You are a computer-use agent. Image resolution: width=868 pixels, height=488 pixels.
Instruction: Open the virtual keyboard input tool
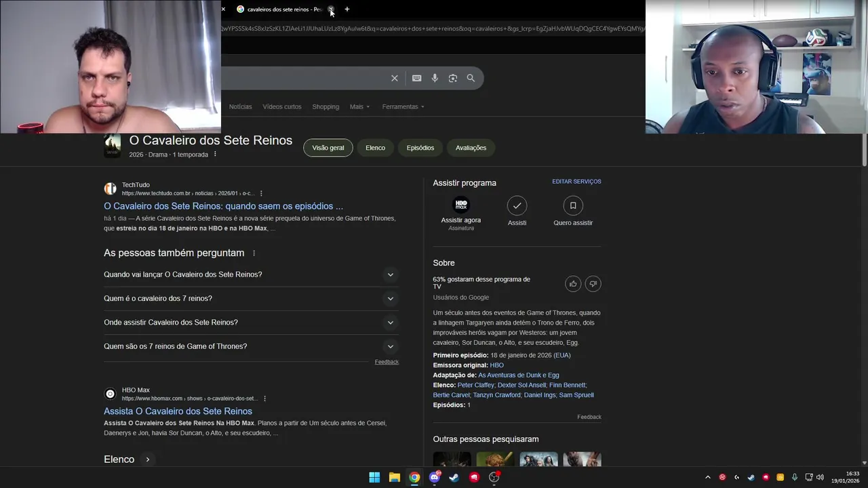(417, 78)
